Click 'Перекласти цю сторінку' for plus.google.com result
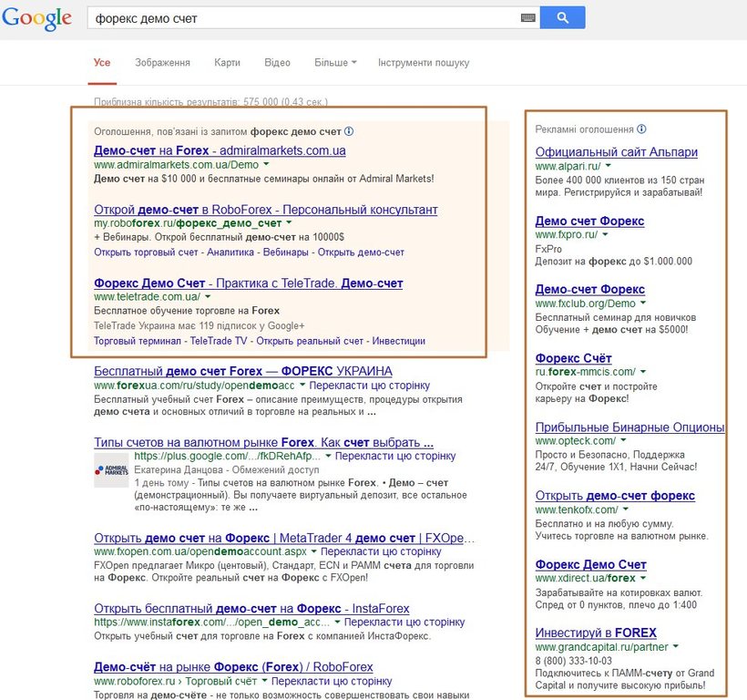The image size is (747, 700). point(395,456)
